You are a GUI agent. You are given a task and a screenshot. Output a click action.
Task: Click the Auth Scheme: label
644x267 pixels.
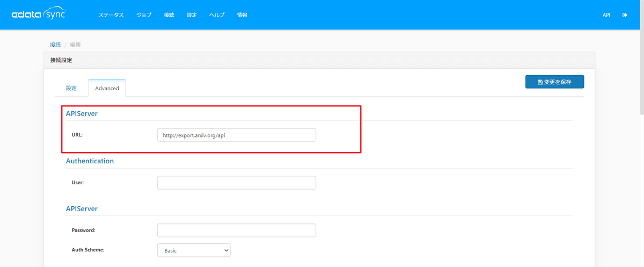click(x=87, y=250)
